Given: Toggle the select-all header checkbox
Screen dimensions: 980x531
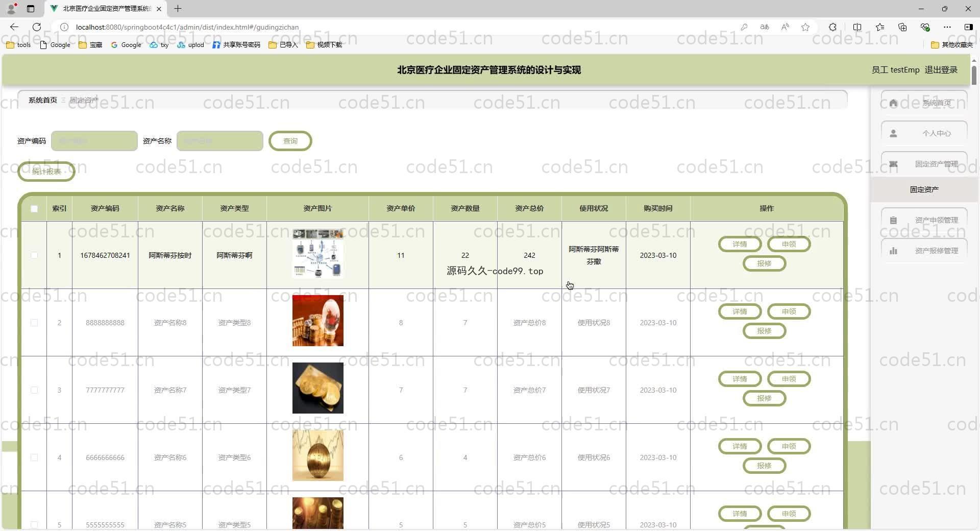Looking at the screenshot, I should 34,208.
